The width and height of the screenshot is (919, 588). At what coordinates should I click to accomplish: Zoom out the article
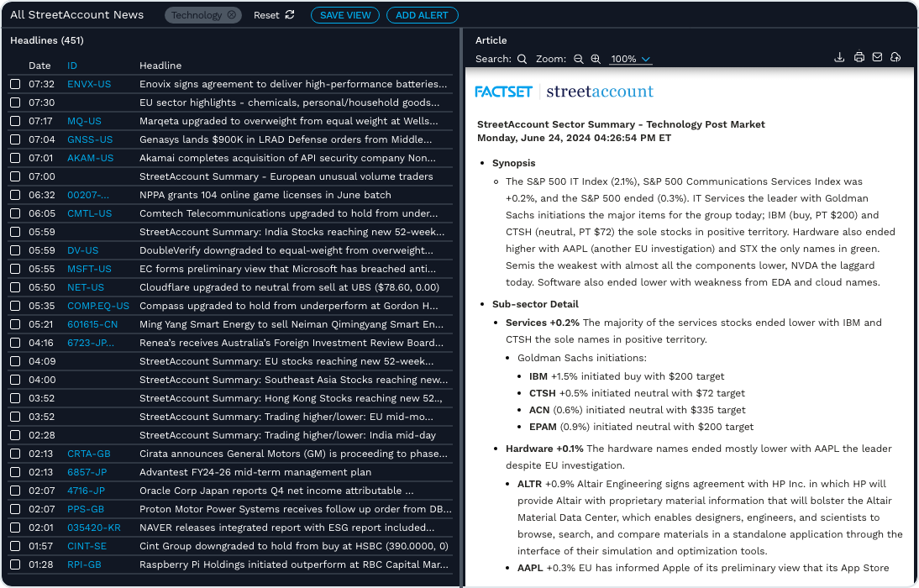579,59
